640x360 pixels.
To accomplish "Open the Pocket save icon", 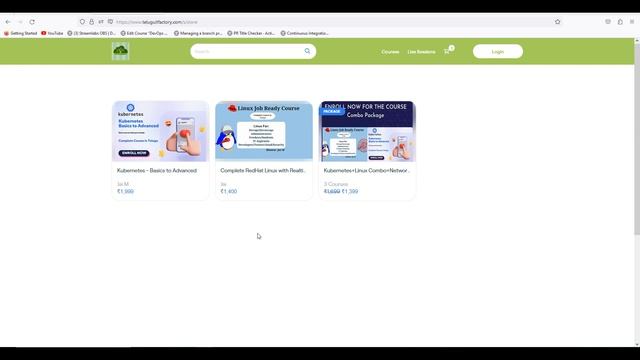I will [x=608, y=22].
